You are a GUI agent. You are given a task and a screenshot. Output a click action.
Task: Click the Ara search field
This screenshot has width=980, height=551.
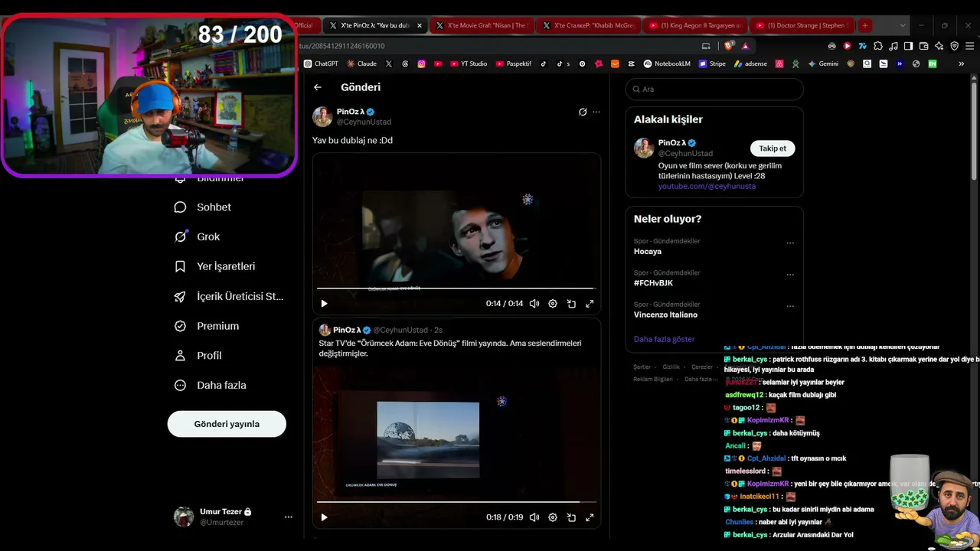(714, 90)
